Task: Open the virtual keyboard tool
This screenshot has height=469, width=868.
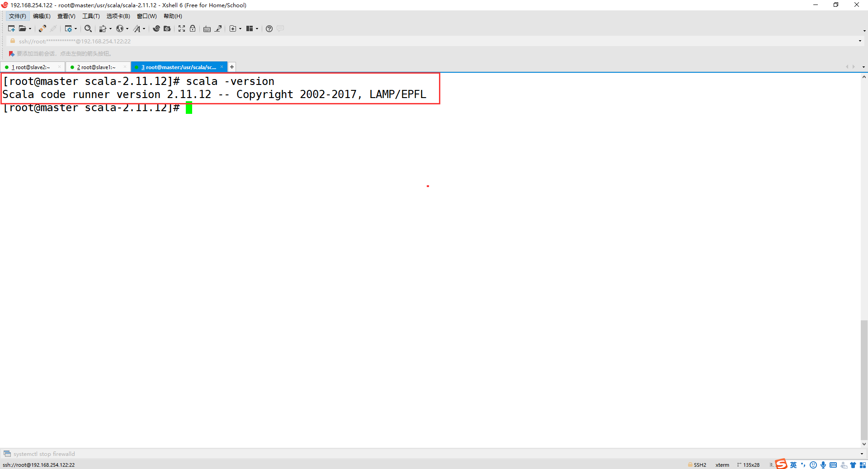Action: 207,28
